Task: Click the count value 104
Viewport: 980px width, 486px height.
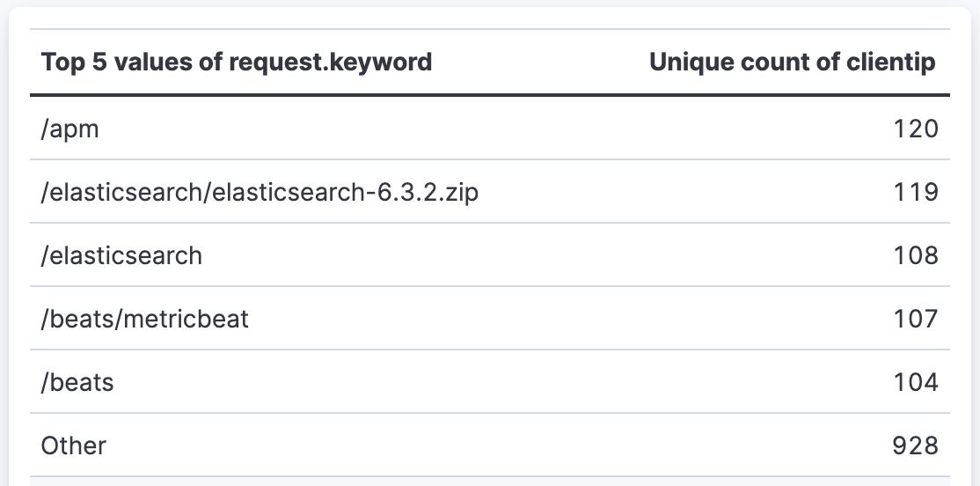Action: [916, 382]
